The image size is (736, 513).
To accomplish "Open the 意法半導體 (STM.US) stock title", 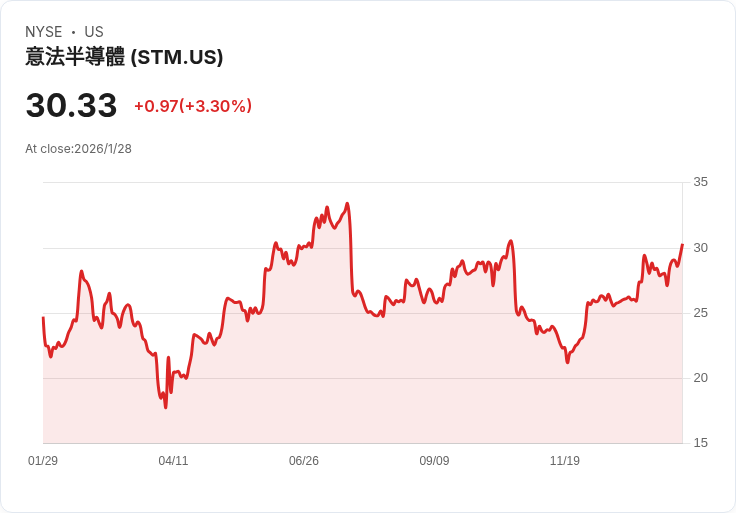I will tap(124, 57).
